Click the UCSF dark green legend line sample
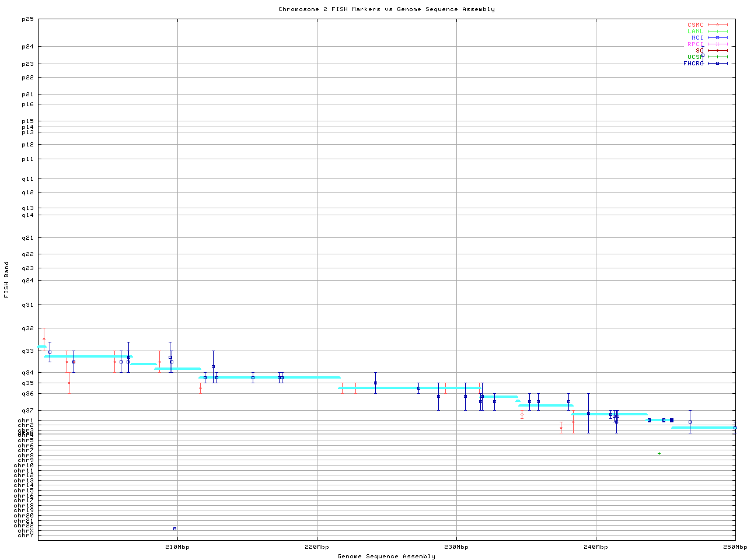 pyautogui.click(x=717, y=57)
